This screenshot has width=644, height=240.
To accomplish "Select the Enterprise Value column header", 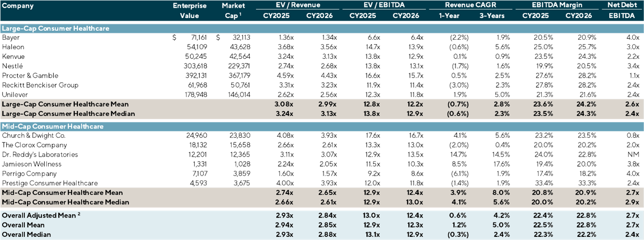I will point(189,11).
